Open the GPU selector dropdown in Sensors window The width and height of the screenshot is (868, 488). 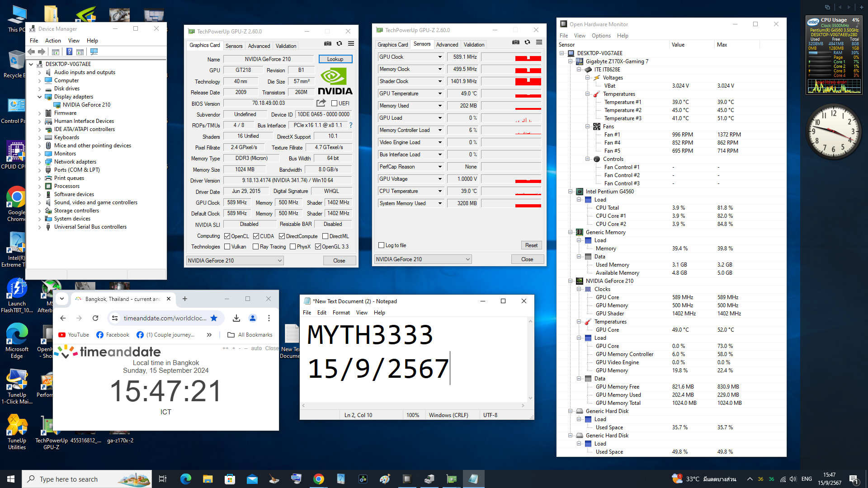(x=423, y=259)
